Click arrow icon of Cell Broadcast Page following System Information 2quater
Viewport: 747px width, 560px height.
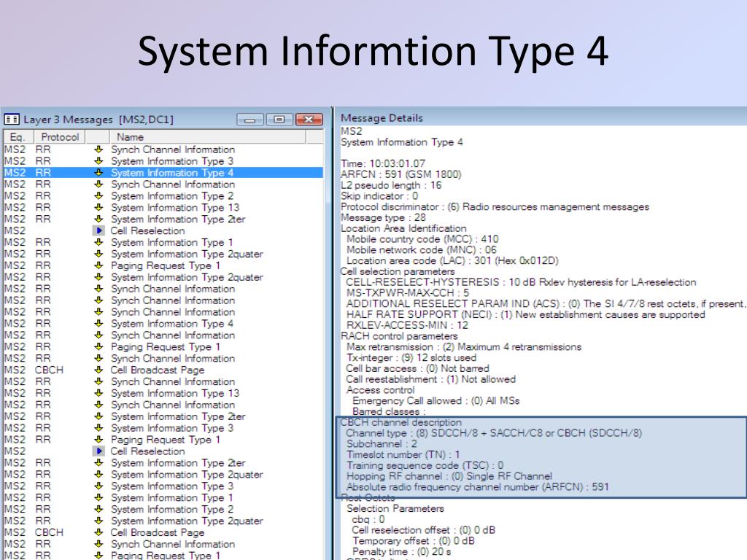pos(98,532)
